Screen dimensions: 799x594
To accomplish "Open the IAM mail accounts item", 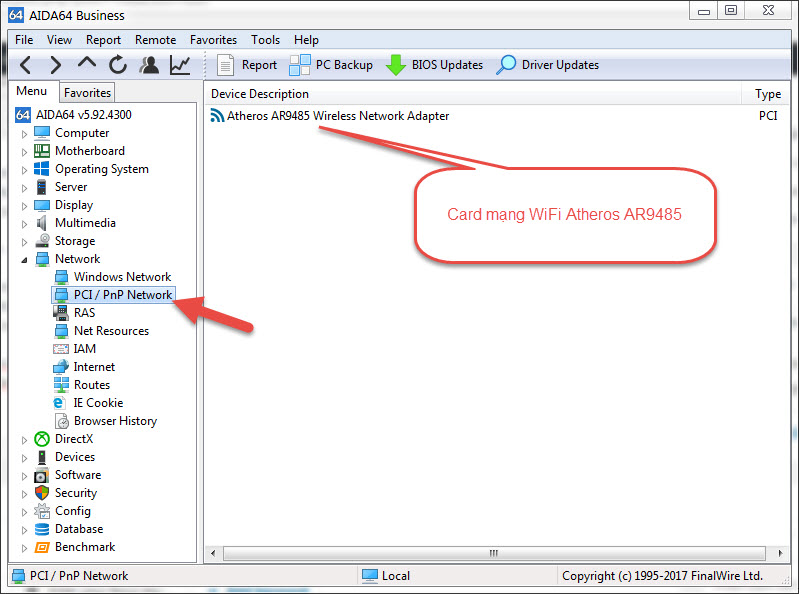I will 85,348.
